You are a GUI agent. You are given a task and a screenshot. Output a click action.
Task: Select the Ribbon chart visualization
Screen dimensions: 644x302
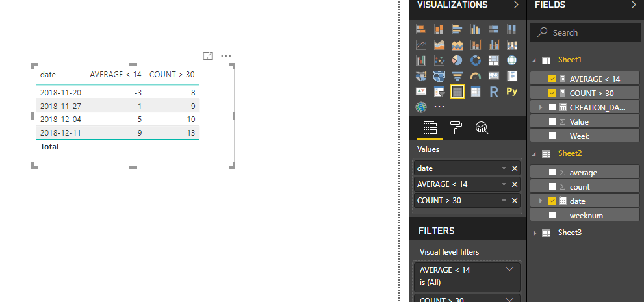(x=511, y=45)
